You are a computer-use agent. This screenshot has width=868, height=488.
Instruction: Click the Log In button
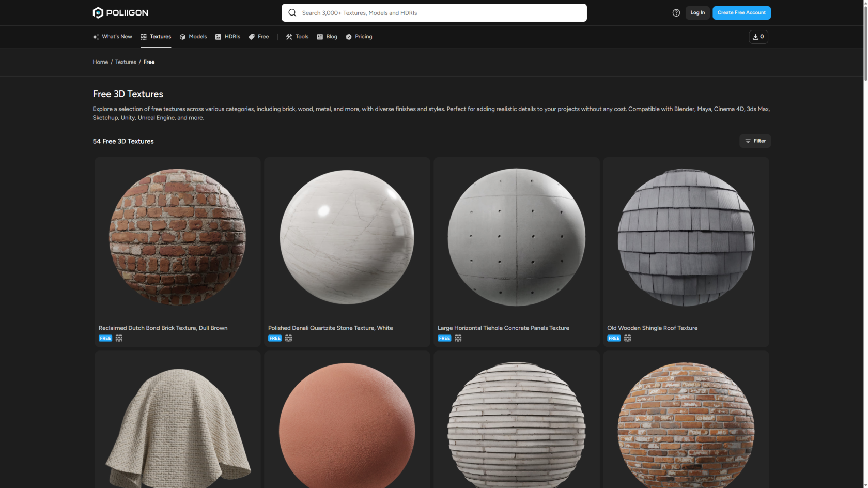coord(698,13)
